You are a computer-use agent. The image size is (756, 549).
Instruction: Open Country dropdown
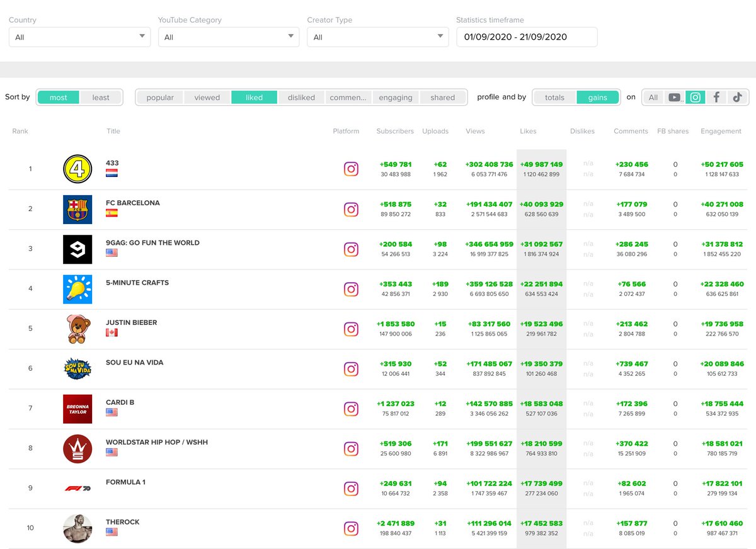click(x=79, y=37)
